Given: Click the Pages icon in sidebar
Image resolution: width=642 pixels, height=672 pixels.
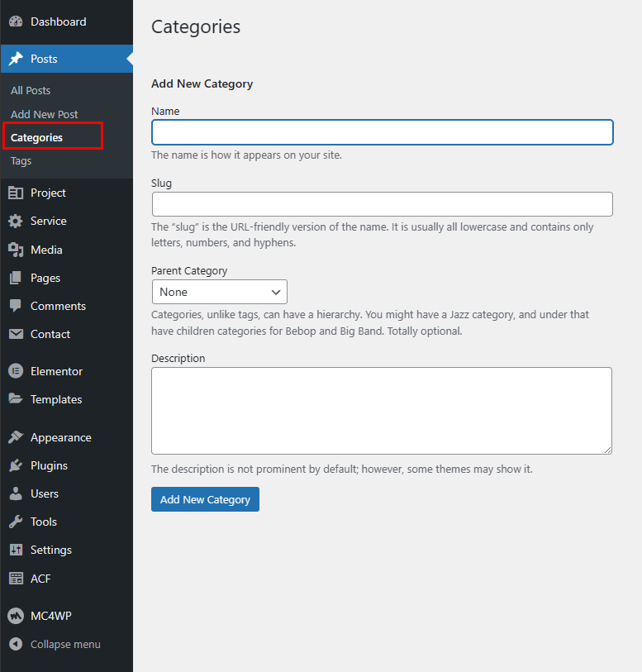Looking at the screenshot, I should click(16, 278).
